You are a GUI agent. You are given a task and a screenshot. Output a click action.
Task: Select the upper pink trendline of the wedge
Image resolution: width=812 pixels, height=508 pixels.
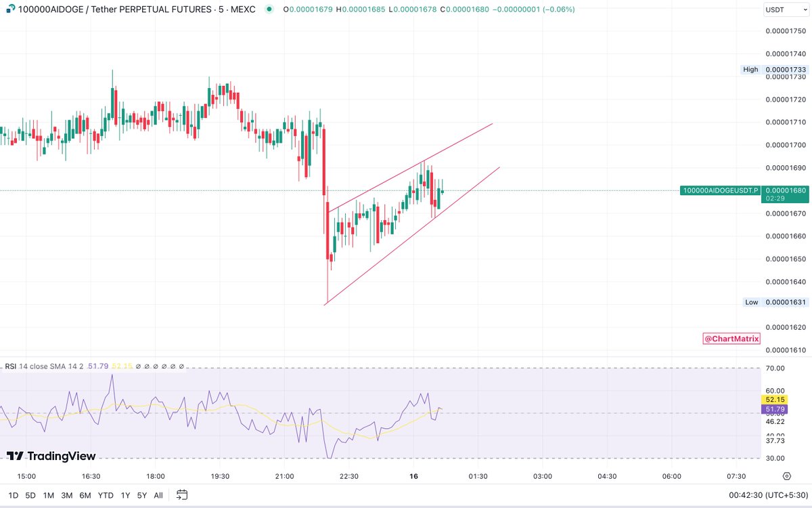tap(409, 167)
